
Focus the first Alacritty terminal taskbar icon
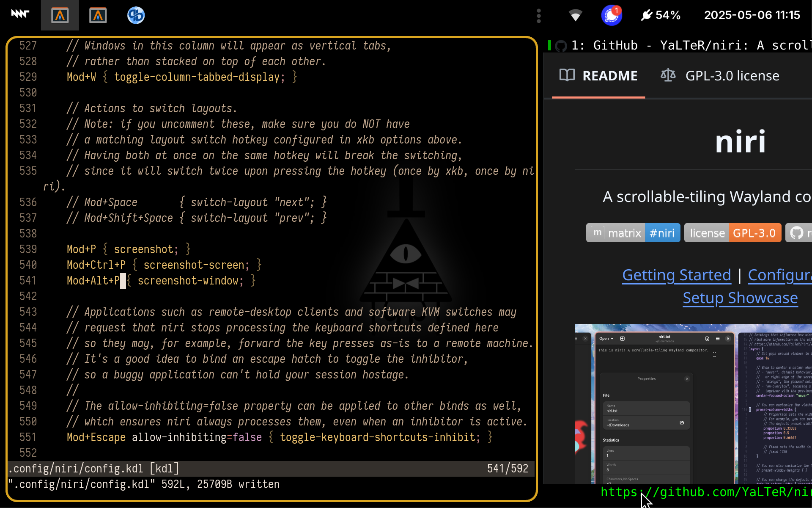[60, 16]
